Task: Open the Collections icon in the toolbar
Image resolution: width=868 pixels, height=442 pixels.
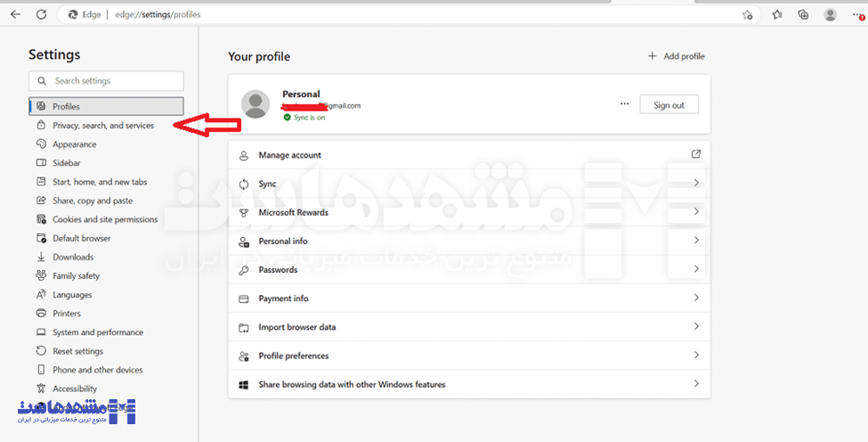Action: (803, 15)
